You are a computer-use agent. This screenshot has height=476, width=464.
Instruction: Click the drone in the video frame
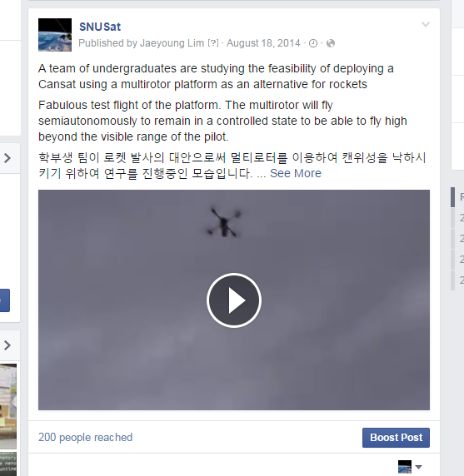coord(224,222)
